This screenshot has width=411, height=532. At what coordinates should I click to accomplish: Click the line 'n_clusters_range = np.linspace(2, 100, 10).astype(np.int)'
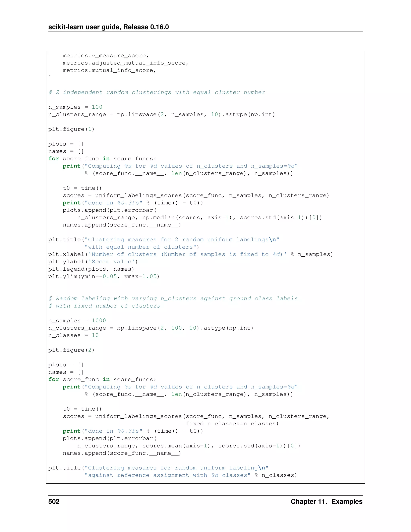click(151, 328)
